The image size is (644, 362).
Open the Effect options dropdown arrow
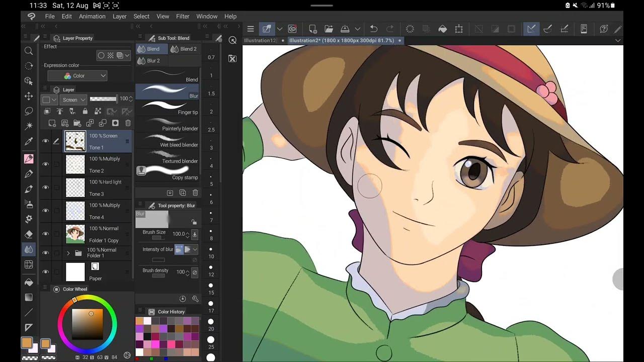click(x=128, y=55)
